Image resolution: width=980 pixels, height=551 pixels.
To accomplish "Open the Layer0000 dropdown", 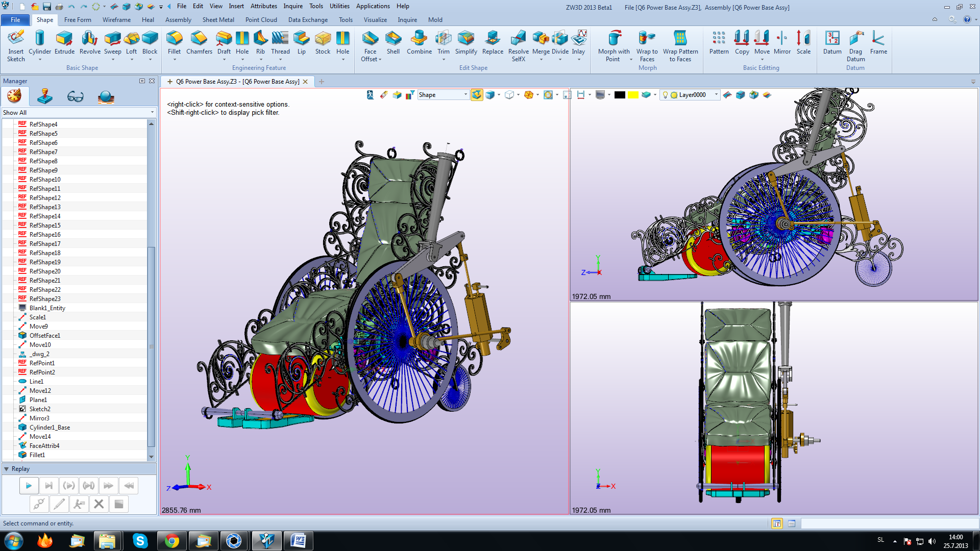I will [x=716, y=95].
